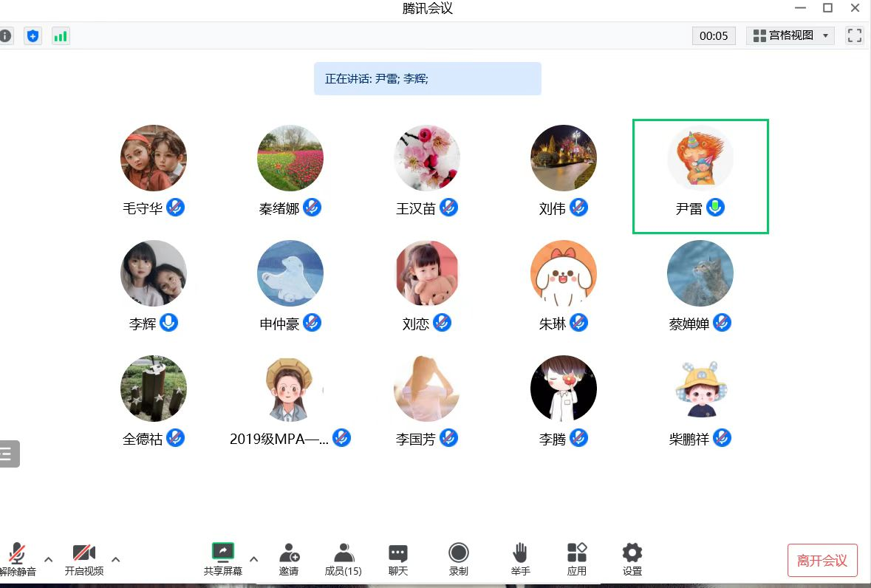Open the 邀请 invite icon
871x588 pixels.
289,559
